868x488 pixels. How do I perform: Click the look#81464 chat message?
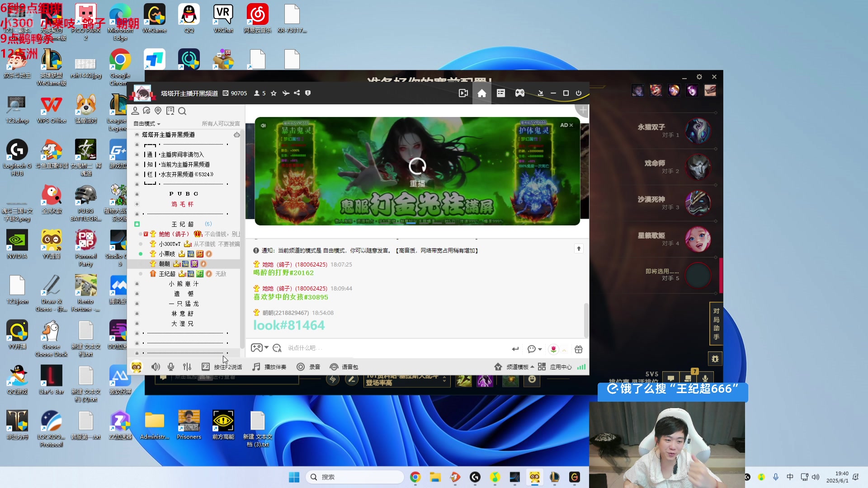click(289, 325)
